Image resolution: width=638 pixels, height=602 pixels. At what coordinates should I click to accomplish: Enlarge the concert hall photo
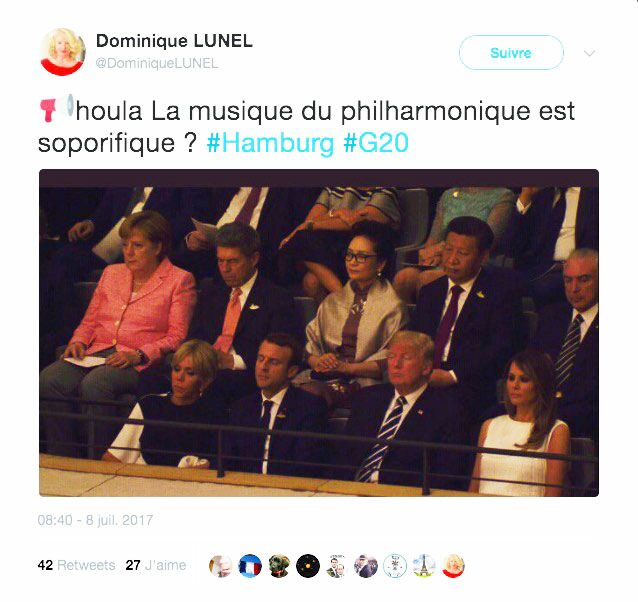[x=319, y=333]
